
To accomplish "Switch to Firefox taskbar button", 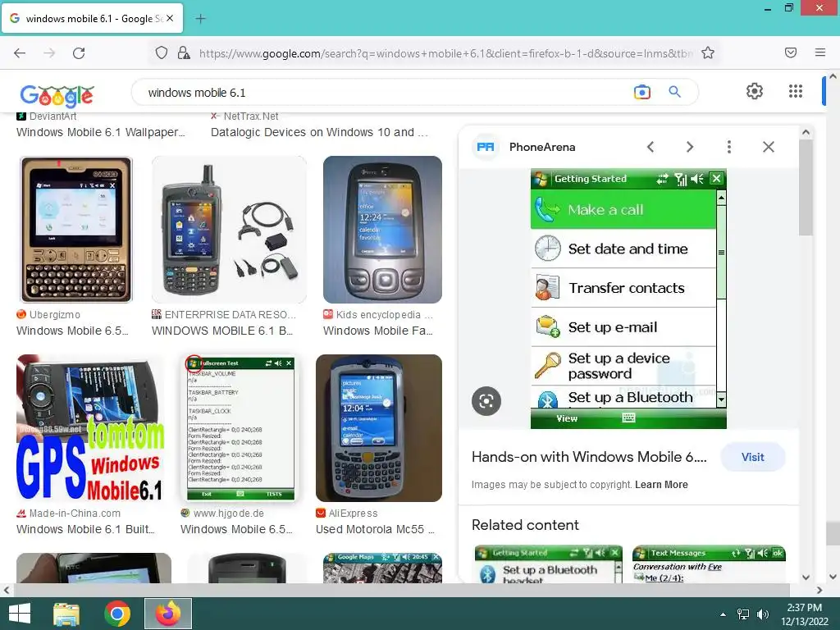I will 168,614.
